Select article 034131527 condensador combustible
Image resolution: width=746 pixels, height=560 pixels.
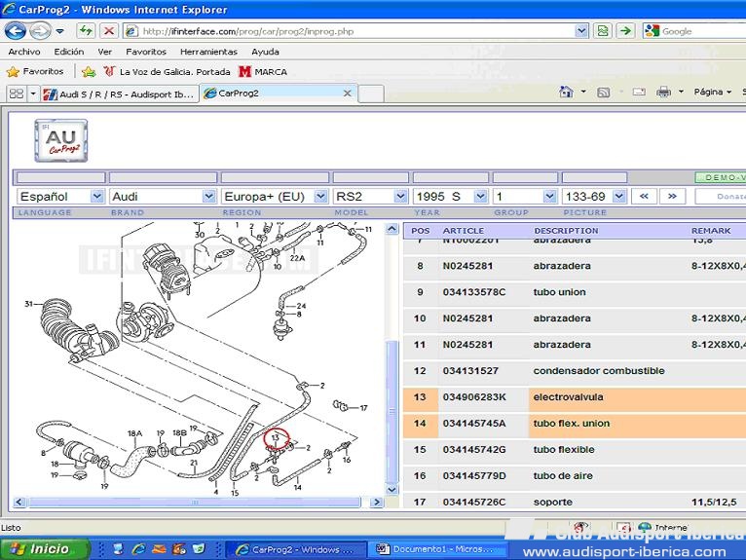(575, 371)
